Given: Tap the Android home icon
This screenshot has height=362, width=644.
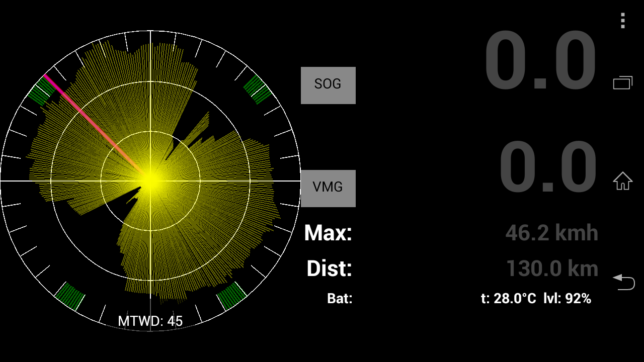Looking at the screenshot, I should (x=622, y=181).
